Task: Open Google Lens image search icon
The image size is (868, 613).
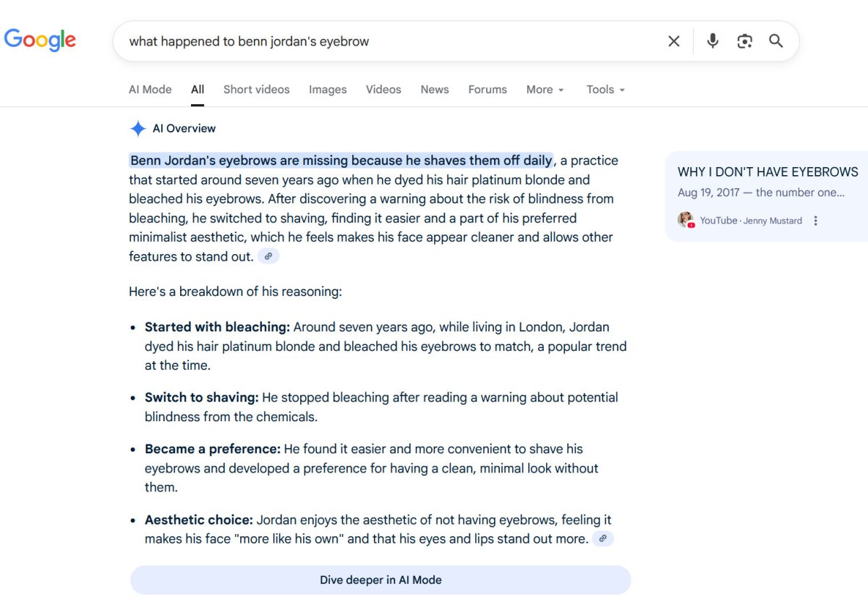Action: point(745,41)
